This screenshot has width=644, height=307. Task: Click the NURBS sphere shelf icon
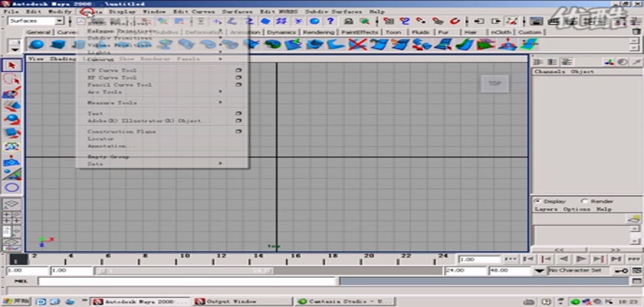35,45
